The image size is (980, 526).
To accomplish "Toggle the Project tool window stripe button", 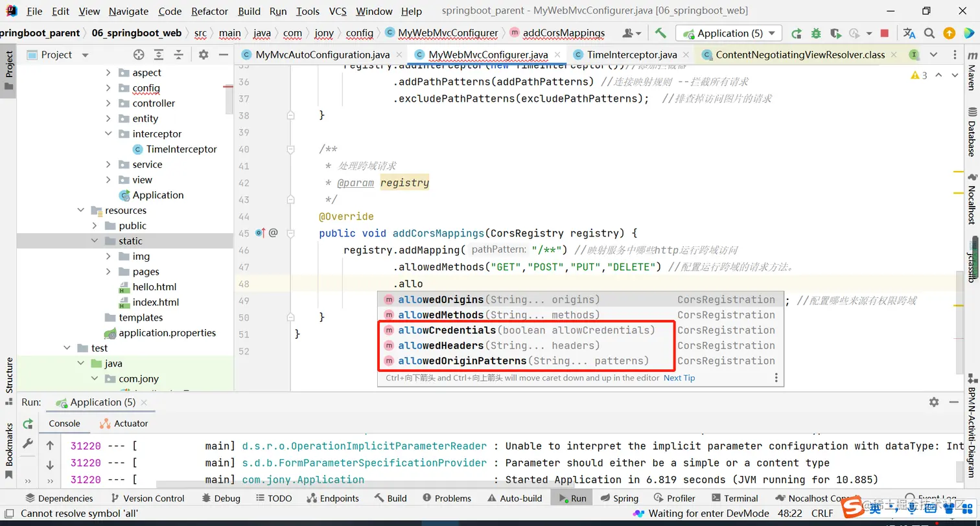I will [8, 71].
